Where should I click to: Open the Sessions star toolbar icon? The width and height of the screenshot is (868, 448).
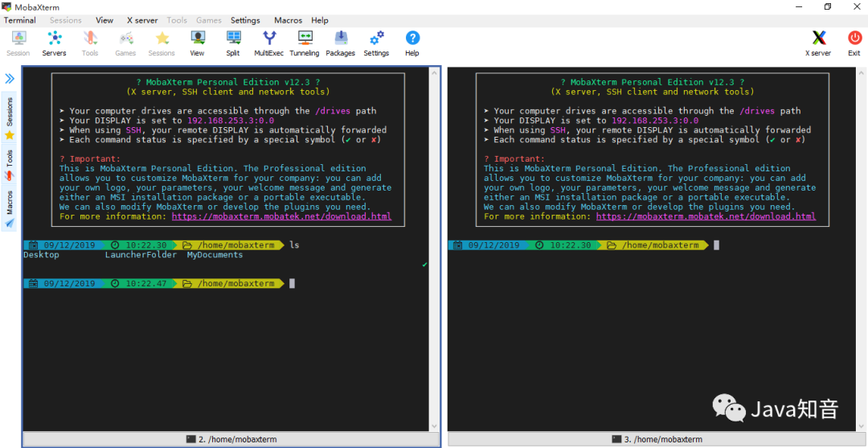(x=162, y=43)
